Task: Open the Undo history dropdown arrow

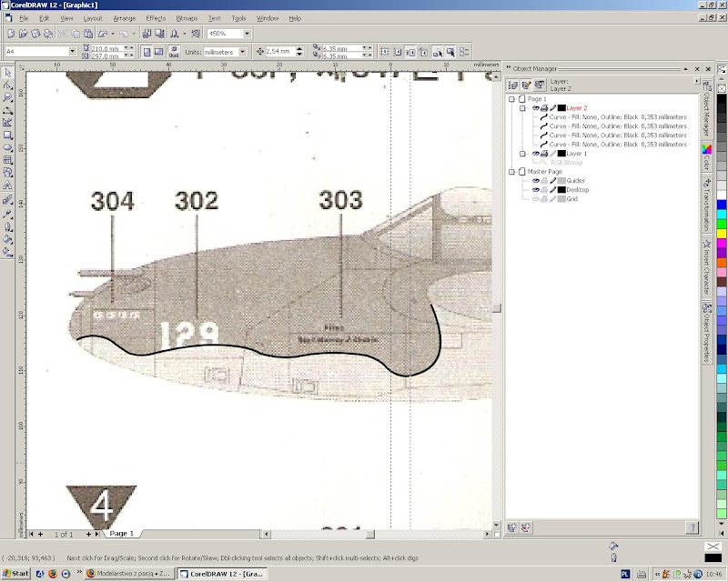Action: tap(112, 34)
